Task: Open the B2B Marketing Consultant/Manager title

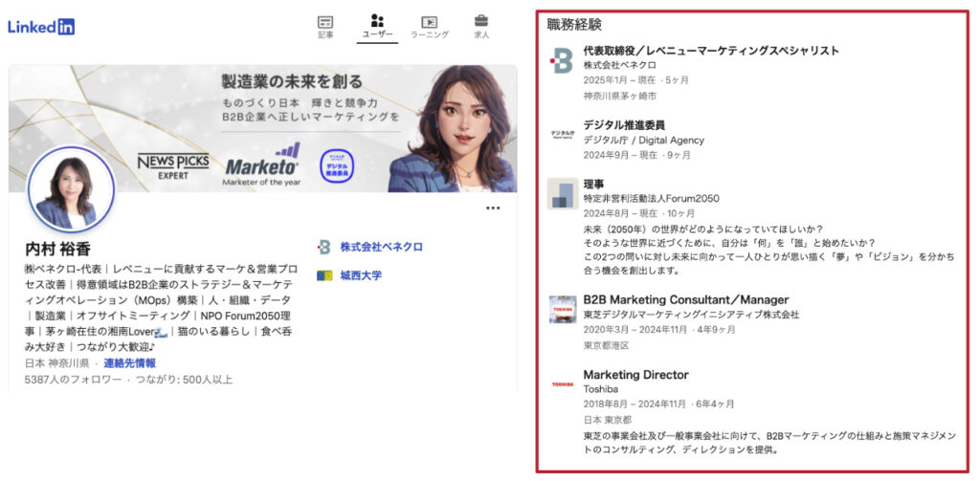Action: 685,300
